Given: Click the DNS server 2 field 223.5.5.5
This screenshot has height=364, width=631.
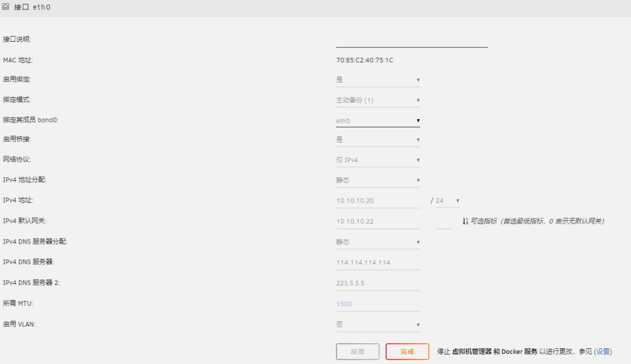Looking at the screenshot, I should pyautogui.click(x=378, y=283).
